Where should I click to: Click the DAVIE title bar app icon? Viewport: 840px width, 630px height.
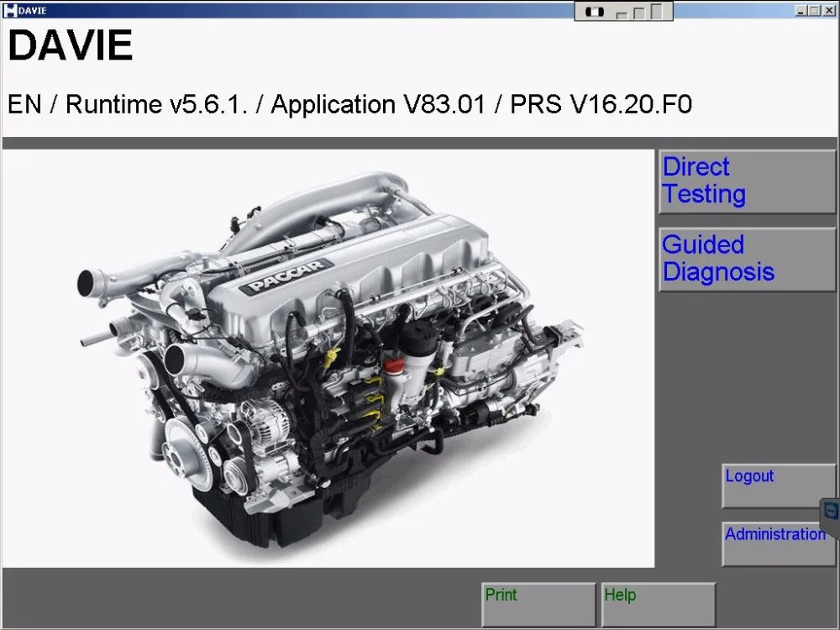click(x=9, y=10)
